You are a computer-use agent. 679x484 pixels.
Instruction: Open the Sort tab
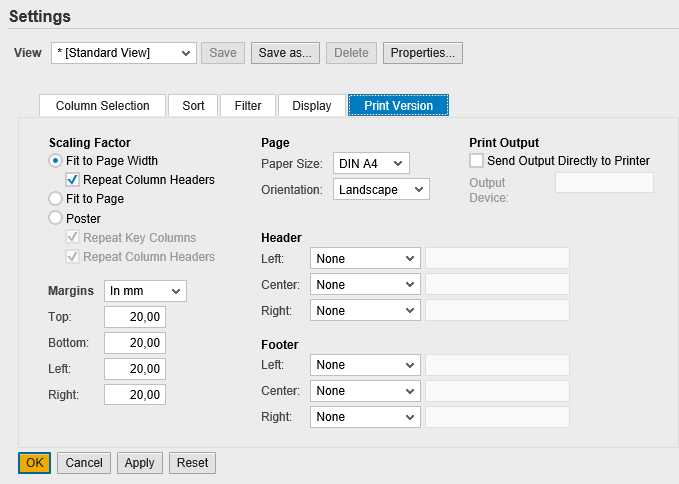tap(193, 106)
